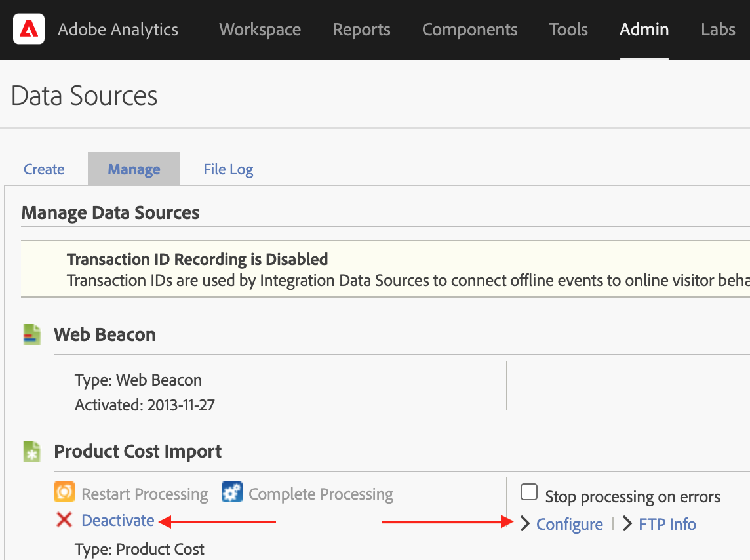Open the Labs menu
The image size is (750, 560).
[x=718, y=30]
